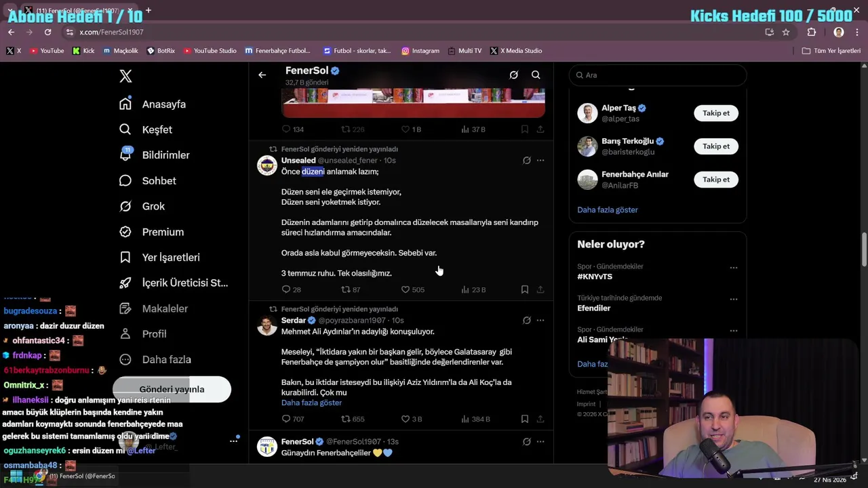Follow Barış Terkoğlu with Takip et
Screen dimensions: 868x488
point(716,146)
